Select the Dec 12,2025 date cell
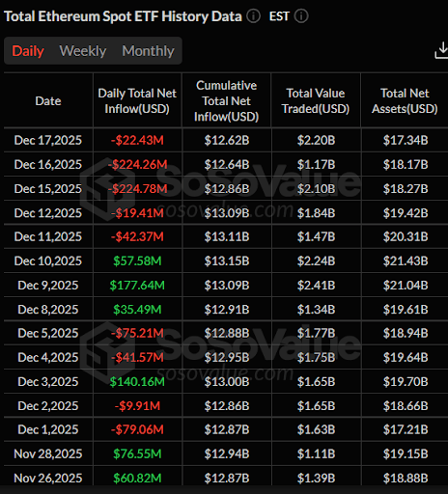 point(48,213)
